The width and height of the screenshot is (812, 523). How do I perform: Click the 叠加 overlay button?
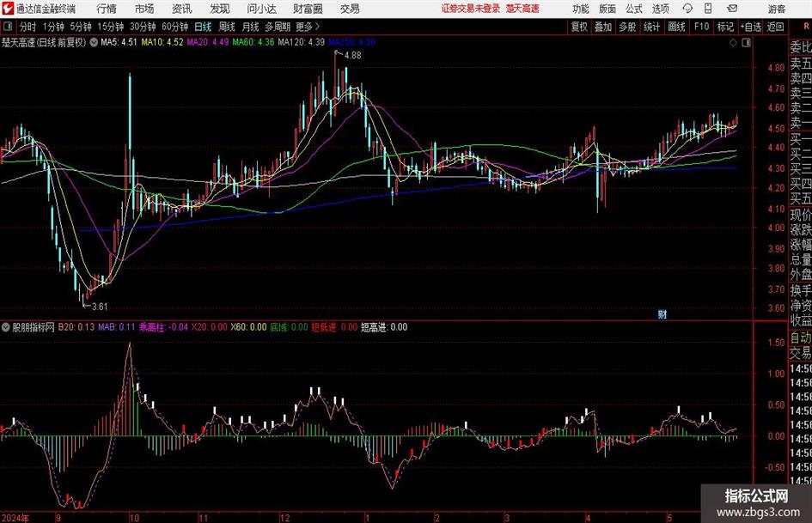click(603, 27)
